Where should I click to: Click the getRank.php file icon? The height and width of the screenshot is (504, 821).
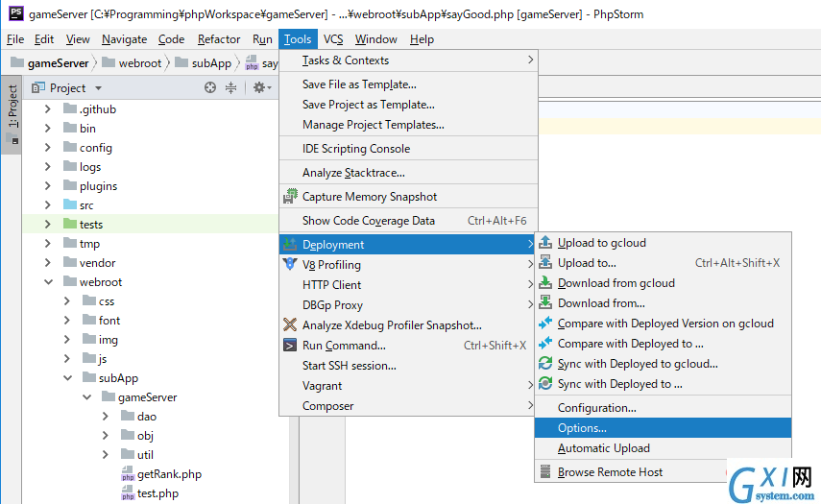(128, 473)
